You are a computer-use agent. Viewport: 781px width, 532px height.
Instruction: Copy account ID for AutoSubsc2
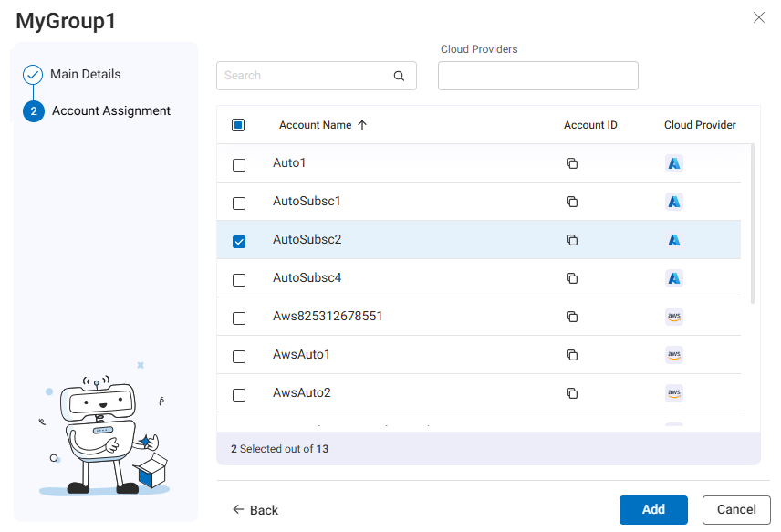click(x=572, y=240)
